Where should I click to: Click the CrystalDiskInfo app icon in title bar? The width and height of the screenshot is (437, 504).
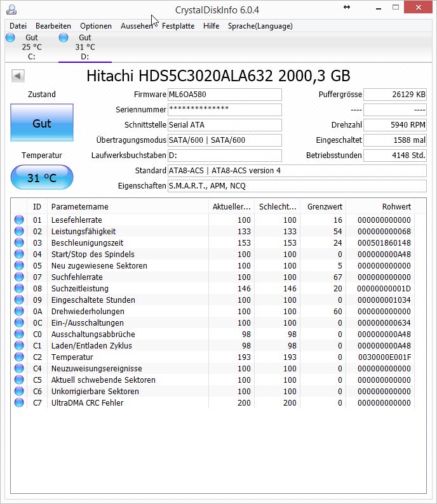pos(11,10)
